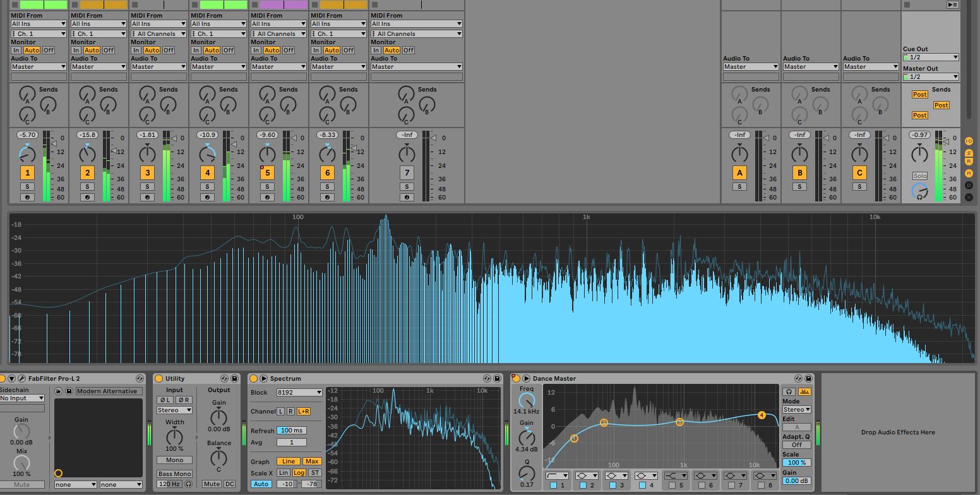Image resolution: width=980 pixels, height=495 pixels.
Task: Toggle EQ Eight headphone audition mode
Action: click(789, 392)
